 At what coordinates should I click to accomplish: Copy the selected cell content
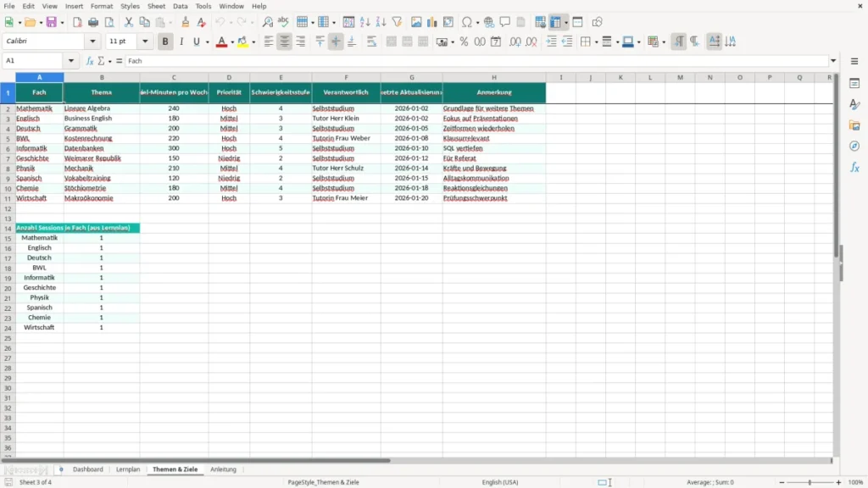[x=144, y=22]
